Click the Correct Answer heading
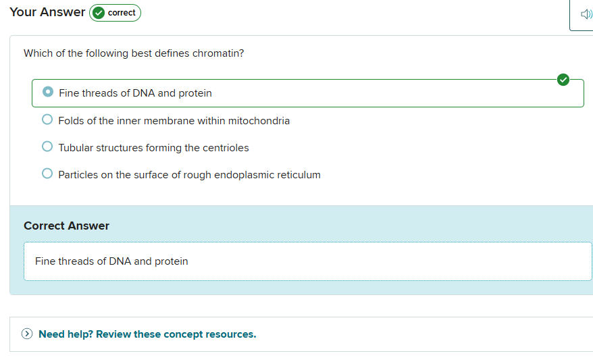Image resolution: width=593 pixels, height=364 pixels. tap(66, 226)
